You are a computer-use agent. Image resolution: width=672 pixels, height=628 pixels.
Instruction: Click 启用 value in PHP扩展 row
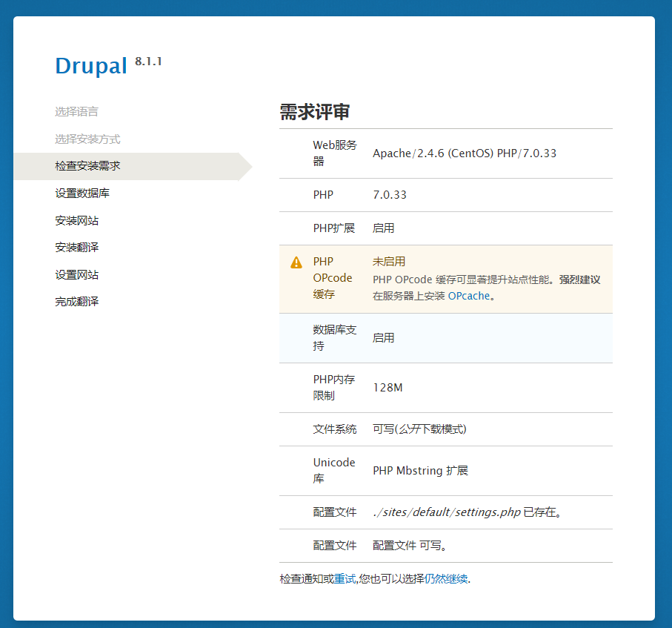(384, 228)
